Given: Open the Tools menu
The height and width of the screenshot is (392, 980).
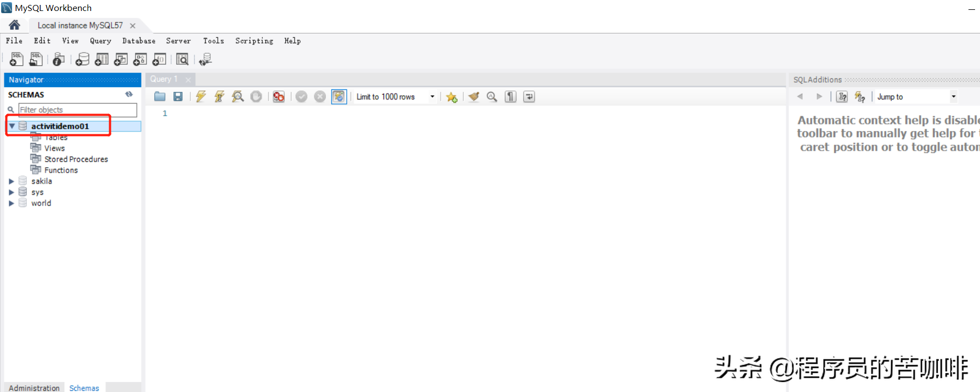Looking at the screenshot, I should [x=213, y=41].
